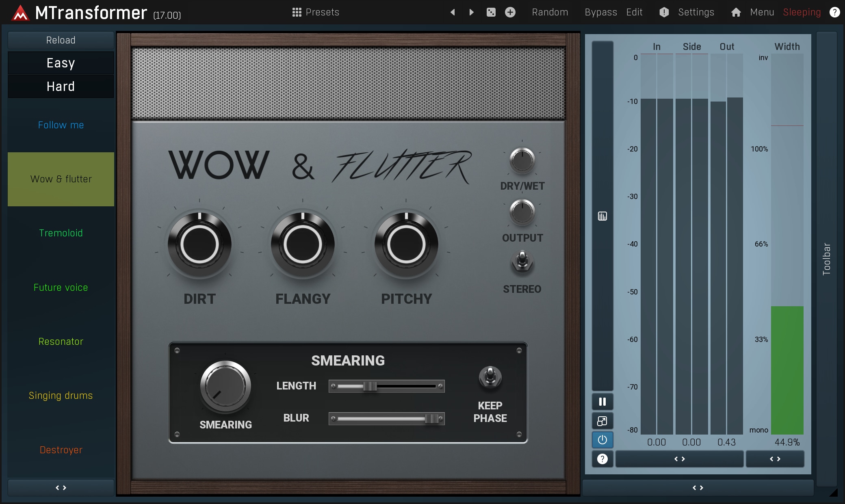Select the Tremoloid device

[61, 233]
